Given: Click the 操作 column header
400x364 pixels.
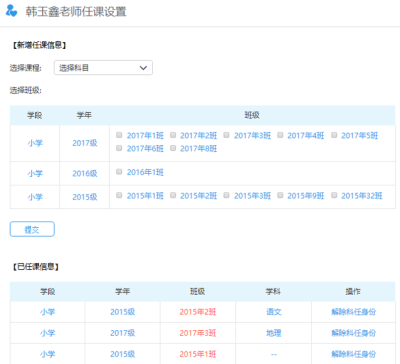Looking at the screenshot, I should coord(353,292).
